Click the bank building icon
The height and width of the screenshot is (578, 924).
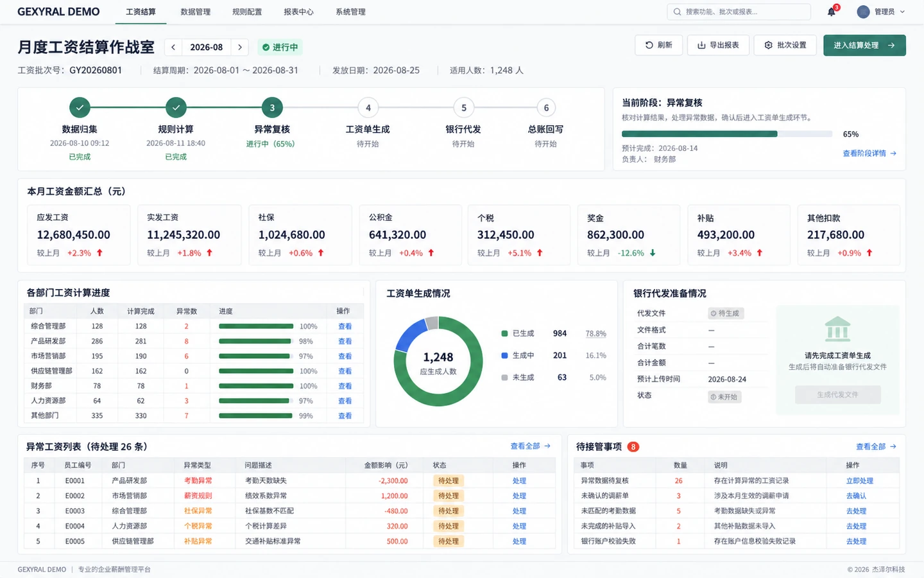tap(837, 329)
